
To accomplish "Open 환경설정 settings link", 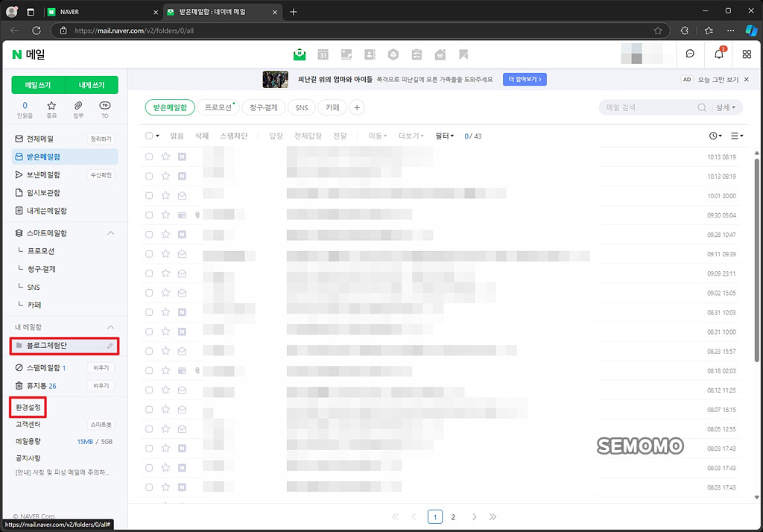I will pyautogui.click(x=28, y=408).
